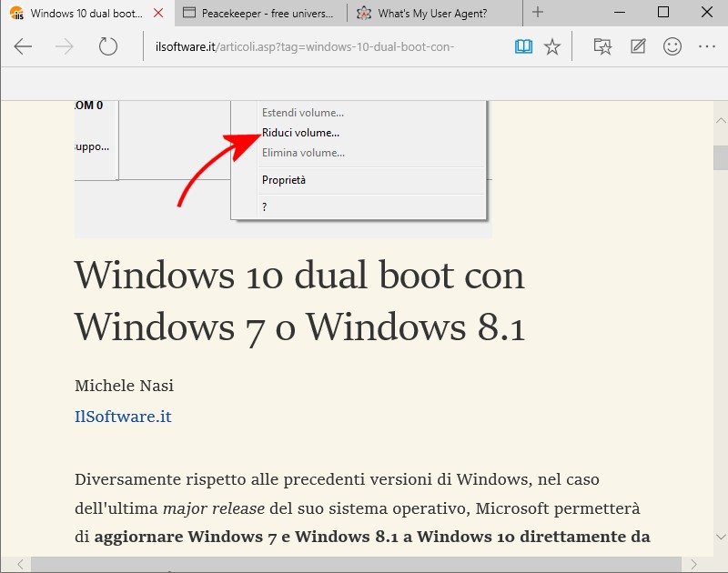This screenshot has width=728, height=573.
Task: Close the Windows 10 dual boot tab
Action: click(x=158, y=13)
